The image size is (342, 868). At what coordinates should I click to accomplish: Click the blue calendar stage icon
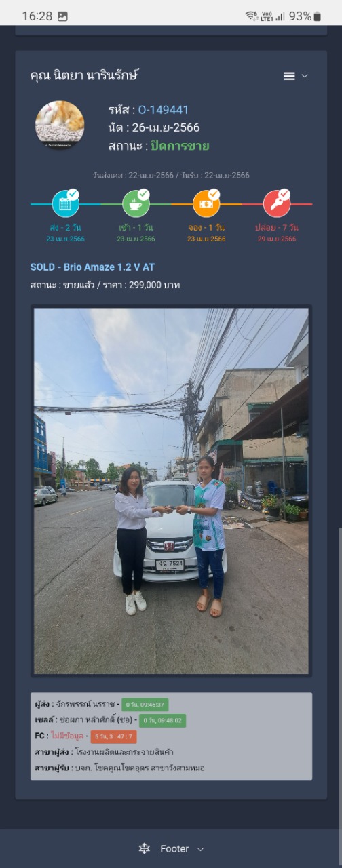coord(65,203)
